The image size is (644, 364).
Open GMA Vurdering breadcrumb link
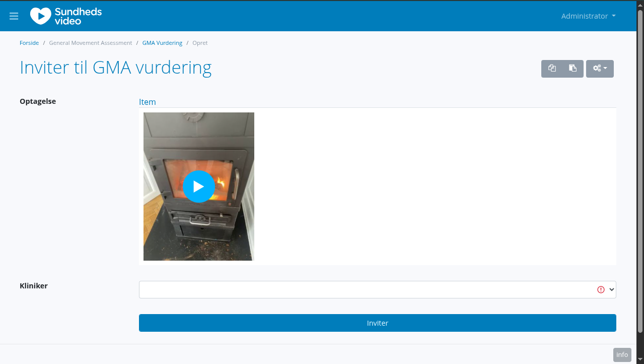point(162,43)
